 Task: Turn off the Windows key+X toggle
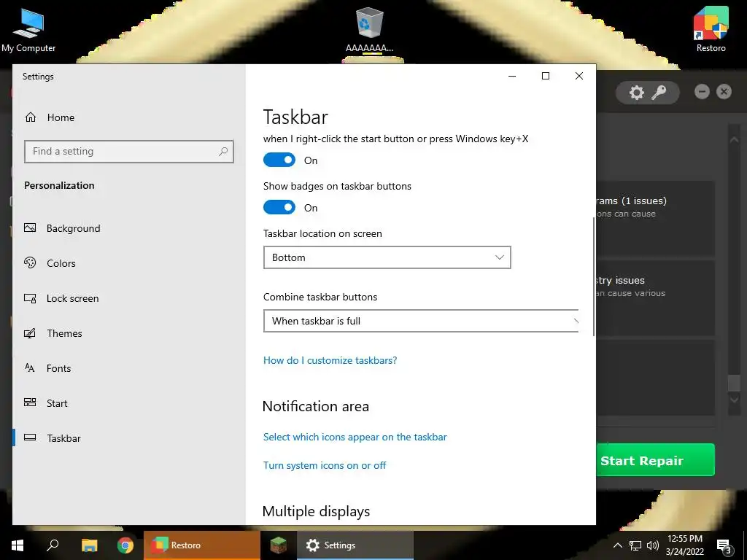[x=279, y=160]
